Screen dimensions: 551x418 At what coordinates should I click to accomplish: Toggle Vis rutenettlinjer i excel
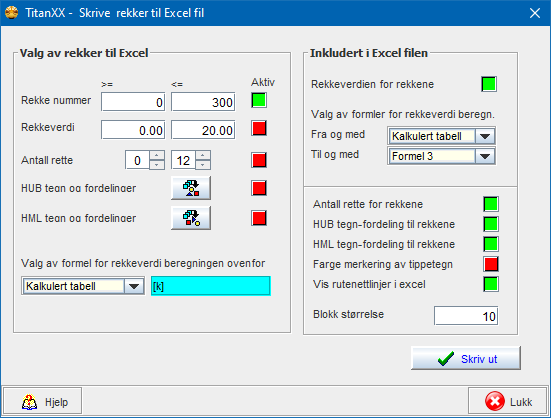click(x=491, y=284)
